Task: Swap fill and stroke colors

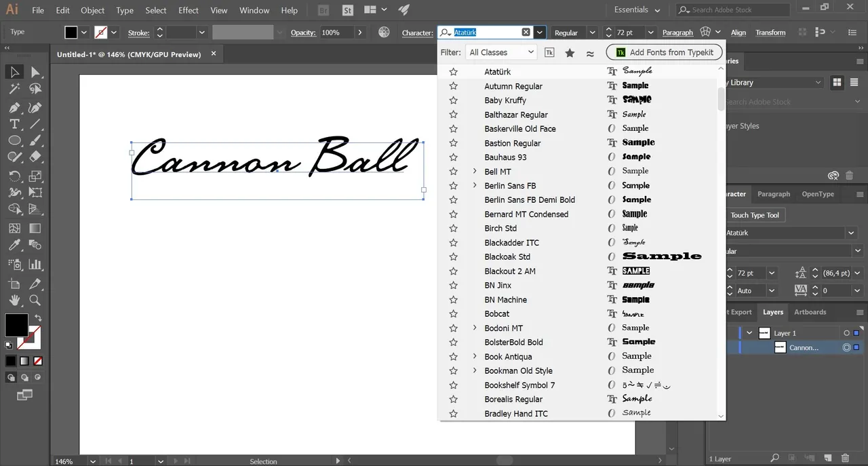Action: tap(38, 317)
